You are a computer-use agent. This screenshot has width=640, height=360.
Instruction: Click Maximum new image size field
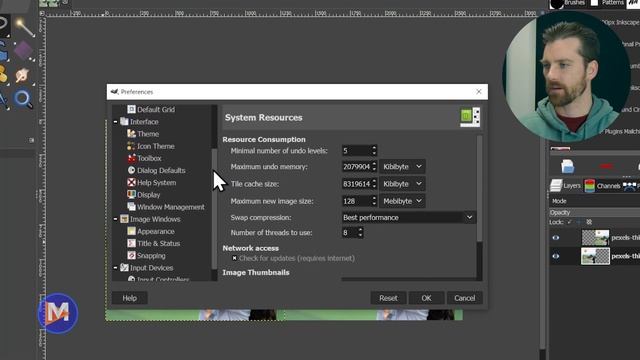tap(356, 201)
